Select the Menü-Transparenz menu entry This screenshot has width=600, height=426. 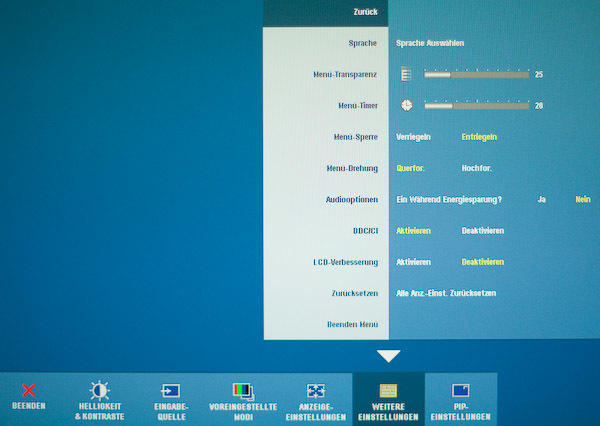point(345,75)
